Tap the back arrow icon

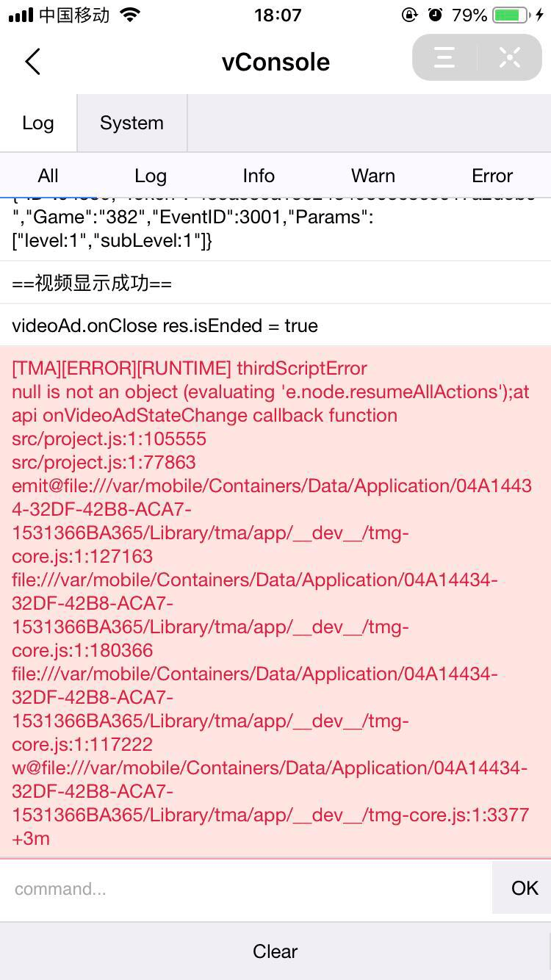[x=32, y=62]
